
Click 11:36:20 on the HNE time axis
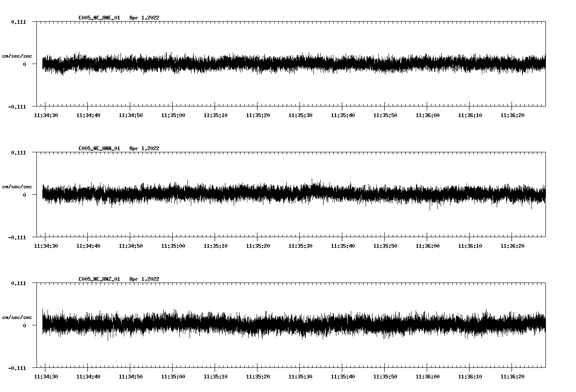point(512,115)
